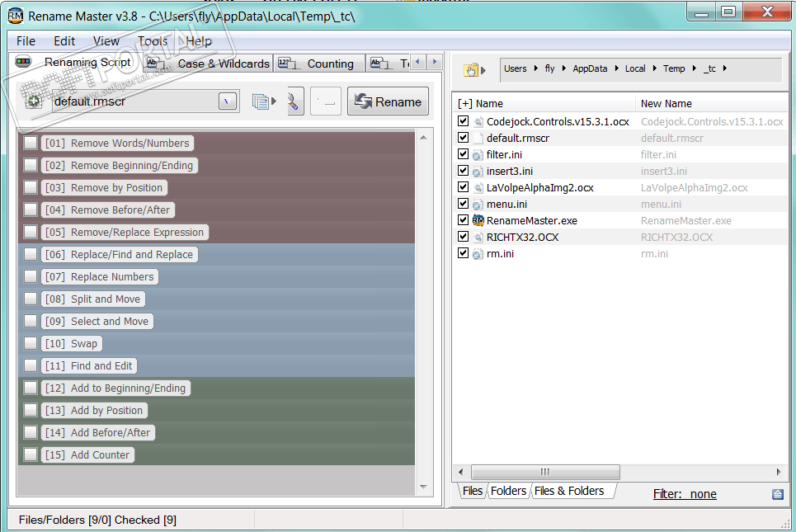Open step [11] Find and Edit

click(x=89, y=366)
